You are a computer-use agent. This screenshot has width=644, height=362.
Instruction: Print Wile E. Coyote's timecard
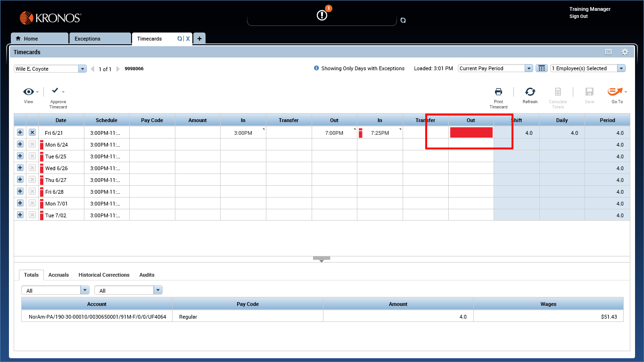498,92
